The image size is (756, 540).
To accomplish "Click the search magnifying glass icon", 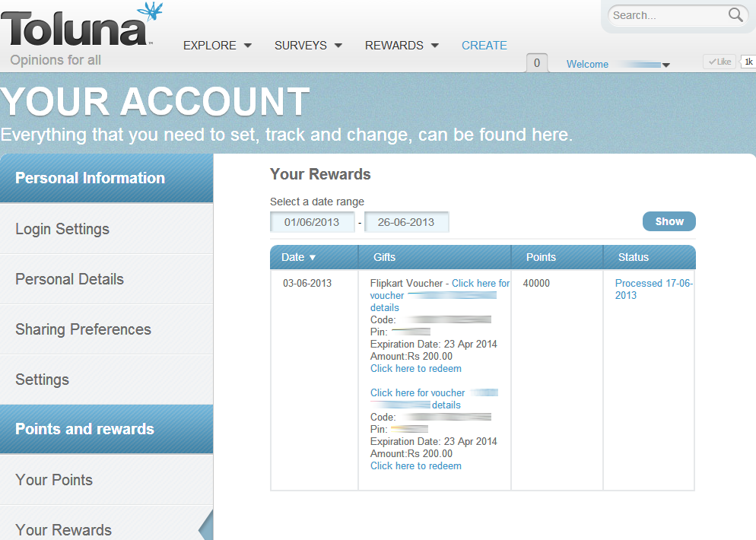I will (x=735, y=14).
